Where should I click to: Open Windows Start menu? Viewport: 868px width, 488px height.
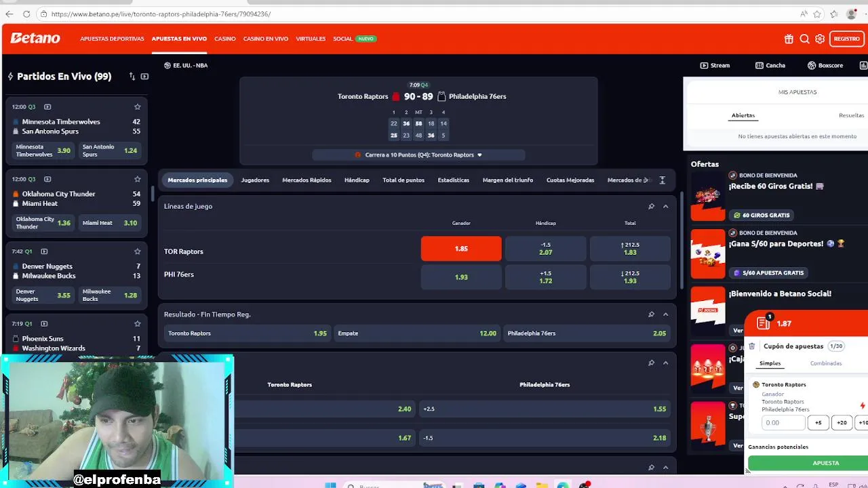[330, 485]
